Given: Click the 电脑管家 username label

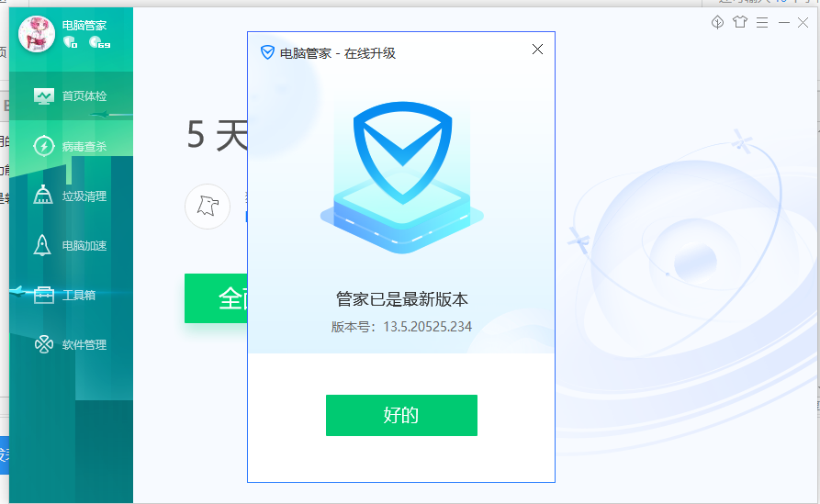Looking at the screenshot, I should [84, 25].
